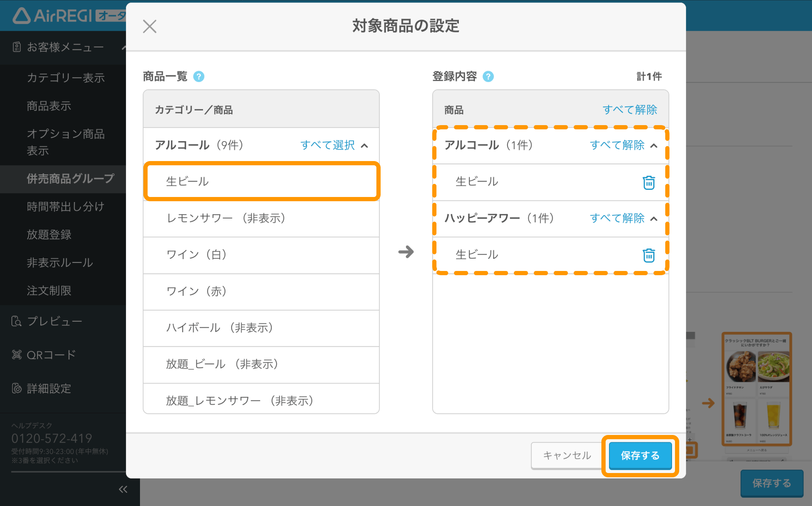Open 注文制限 in sidebar
This screenshot has width=812, height=506.
point(49,290)
